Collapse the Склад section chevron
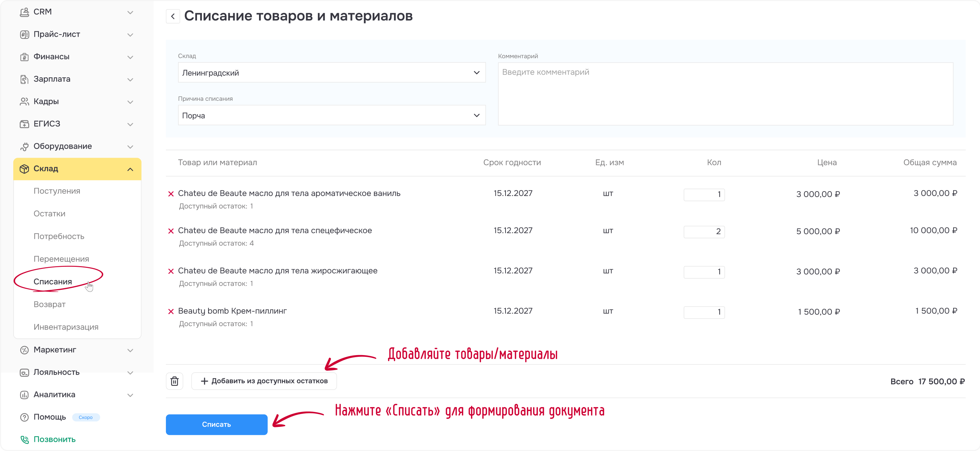 pyautogui.click(x=130, y=170)
